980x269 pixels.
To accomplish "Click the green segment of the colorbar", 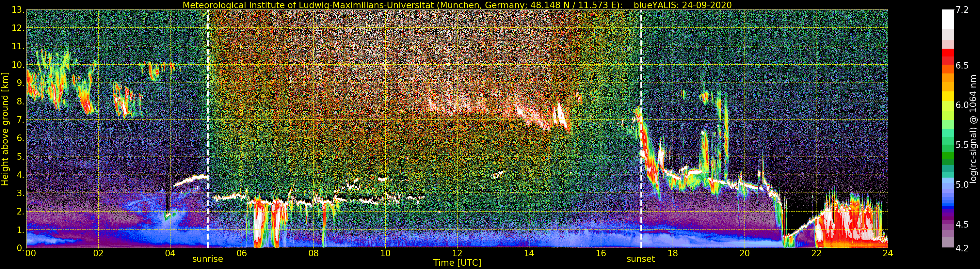I will 948,155.
